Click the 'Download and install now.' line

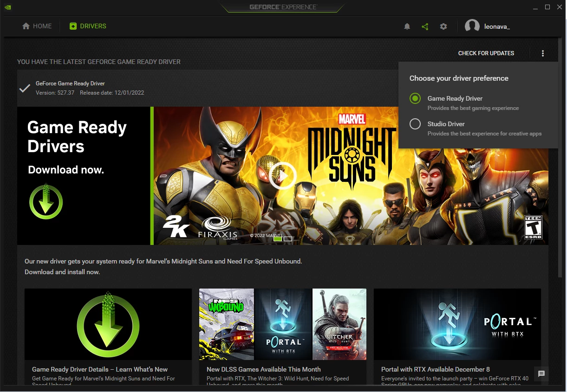(x=62, y=272)
